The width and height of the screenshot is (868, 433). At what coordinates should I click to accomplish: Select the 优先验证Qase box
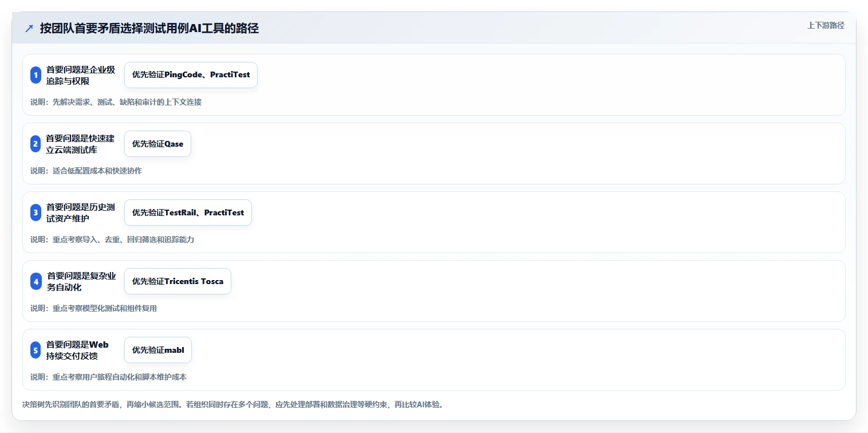click(157, 144)
